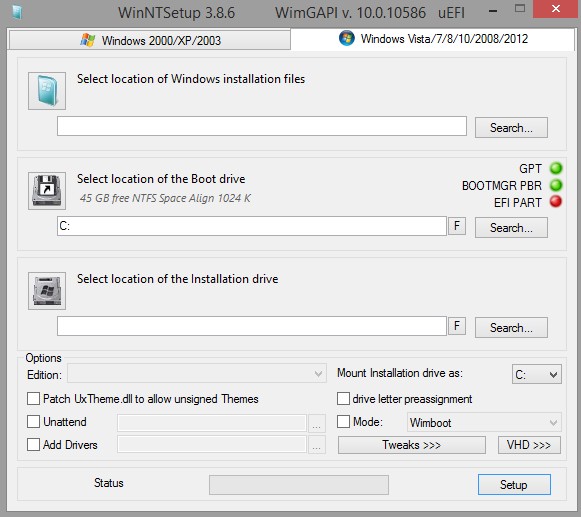Enable Patch UxTheme.dll unsigned Themes checkbox

(x=33, y=399)
